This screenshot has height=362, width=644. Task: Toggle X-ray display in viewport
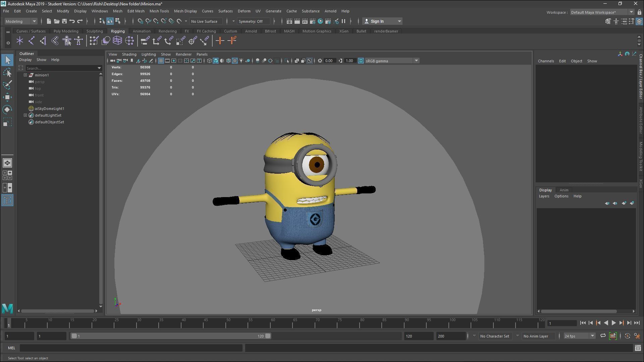[x=297, y=61]
